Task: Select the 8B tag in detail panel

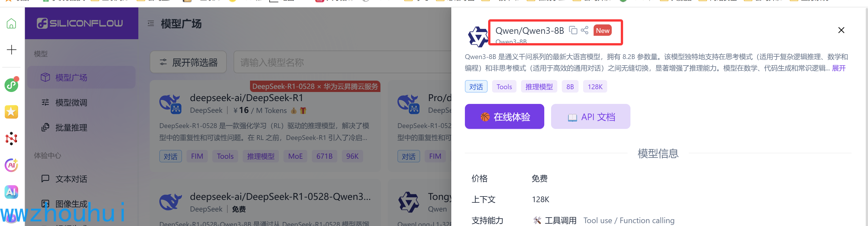Action: (570, 87)
